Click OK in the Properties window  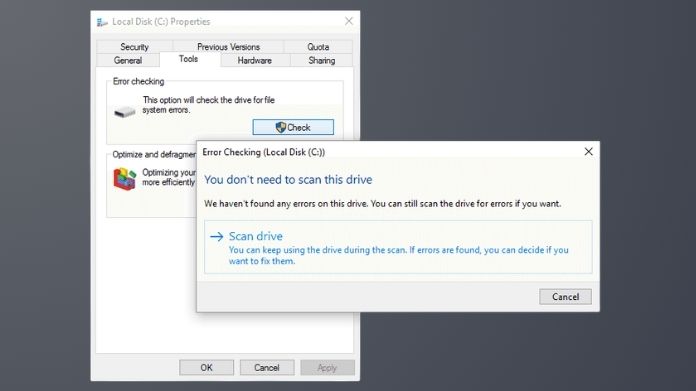coord(206,367)
